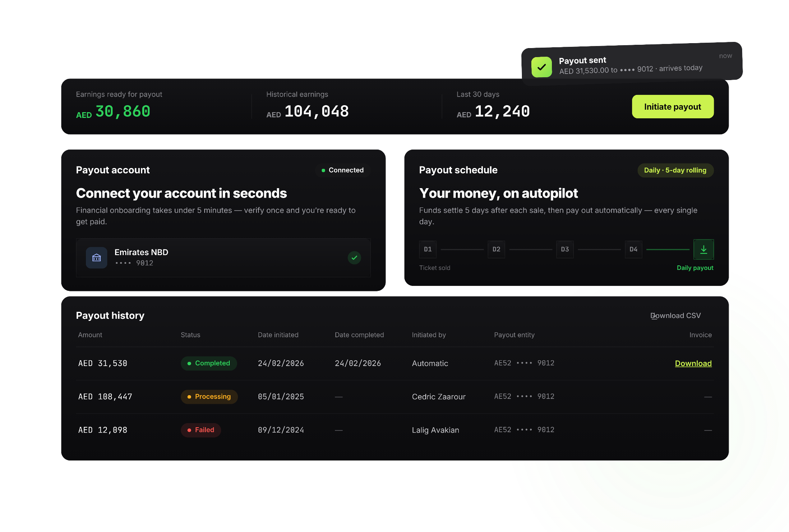Click the Connected status badge

[343, 170]
